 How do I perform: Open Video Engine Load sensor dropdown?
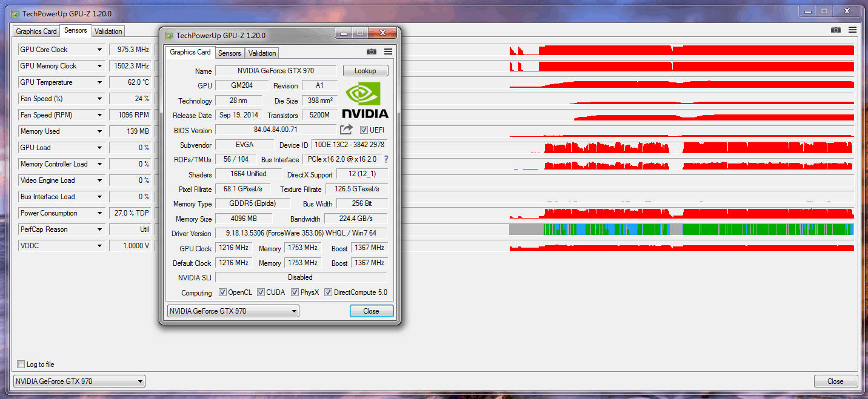coord(100,180)
